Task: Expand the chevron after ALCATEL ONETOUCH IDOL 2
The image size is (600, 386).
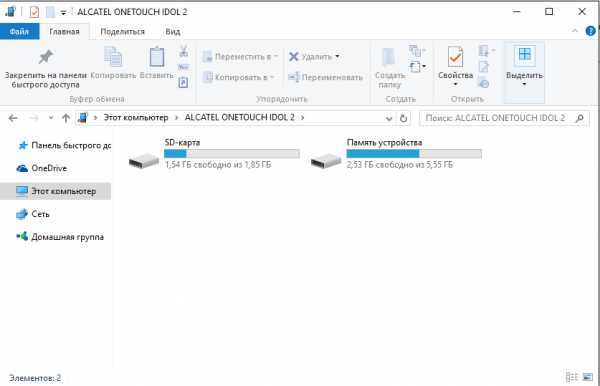Action: [x=303, y=118]
